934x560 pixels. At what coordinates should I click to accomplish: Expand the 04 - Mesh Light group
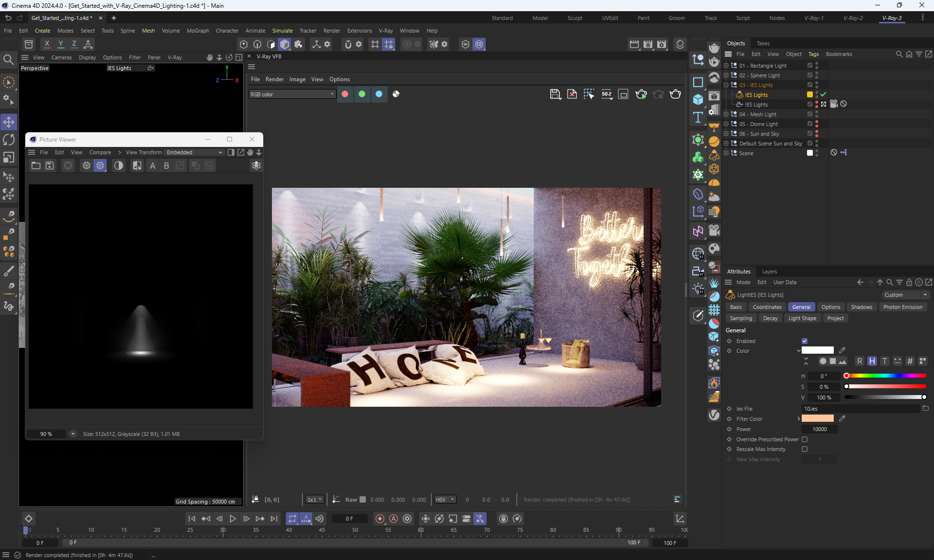pyautogui.click(x=726, y=114)
